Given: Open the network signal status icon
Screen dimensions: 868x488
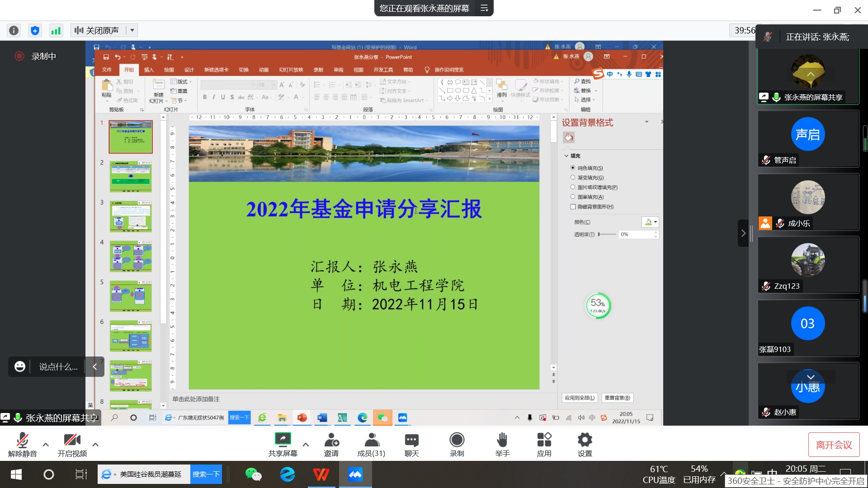Looking at the screenshot, I should 56,31.
